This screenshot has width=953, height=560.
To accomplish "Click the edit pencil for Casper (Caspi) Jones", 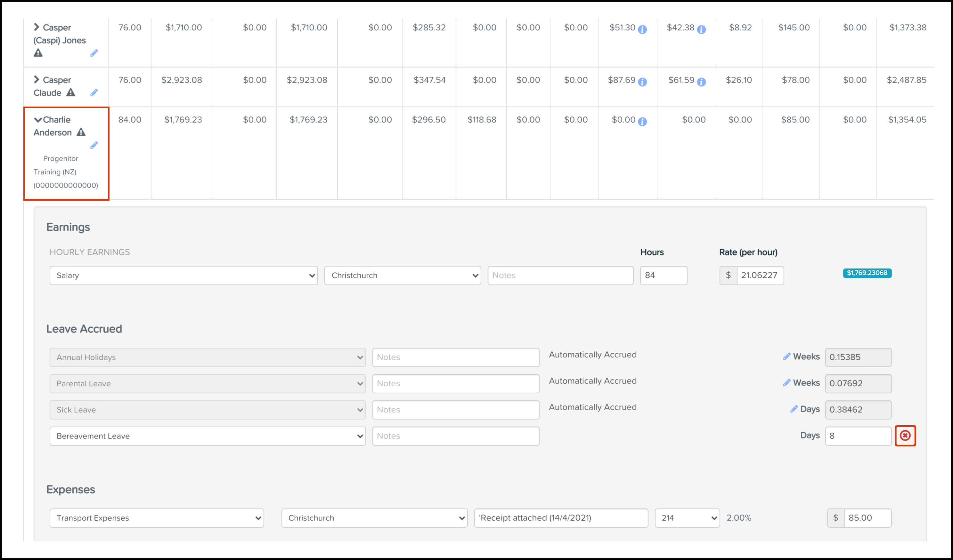I will coord(94,53).
